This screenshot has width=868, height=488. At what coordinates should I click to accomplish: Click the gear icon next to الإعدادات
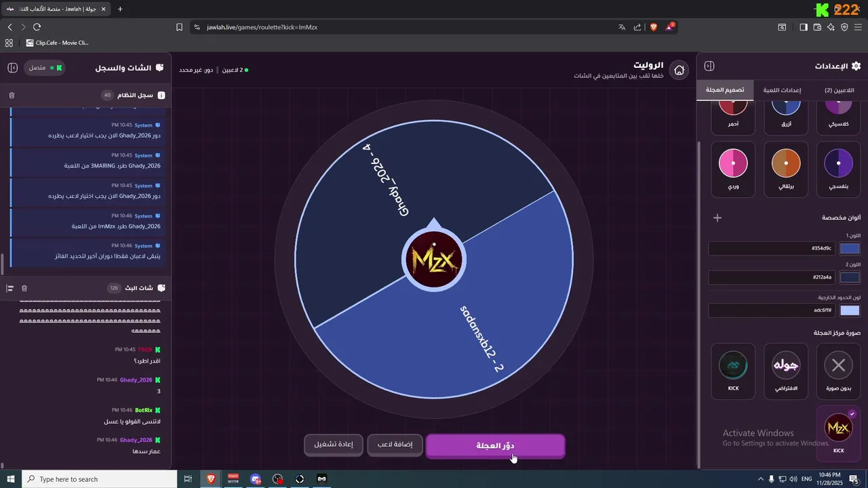point(856,66)
